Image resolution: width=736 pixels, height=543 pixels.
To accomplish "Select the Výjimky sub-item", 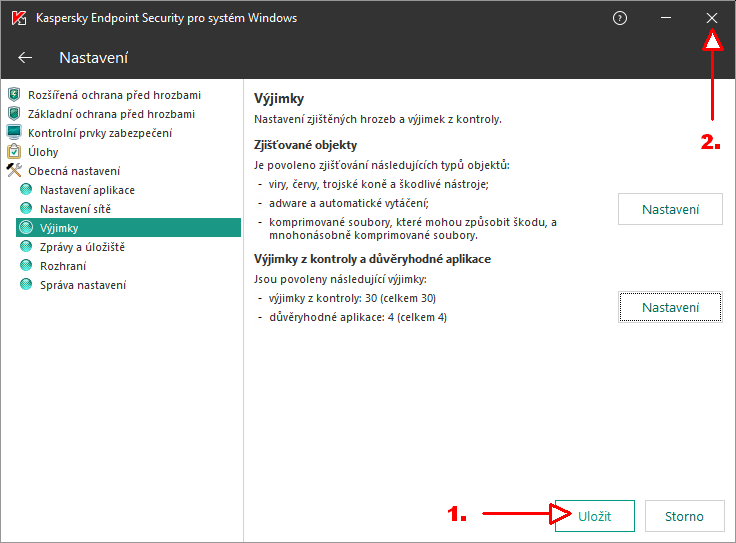I will point(129,228).
